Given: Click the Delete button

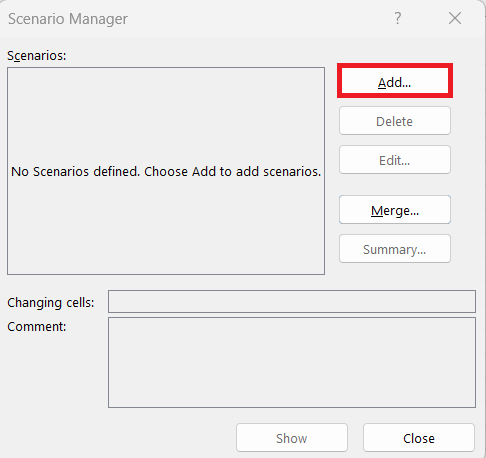Looking at the screenshot, I should click(x=395, y=121).
